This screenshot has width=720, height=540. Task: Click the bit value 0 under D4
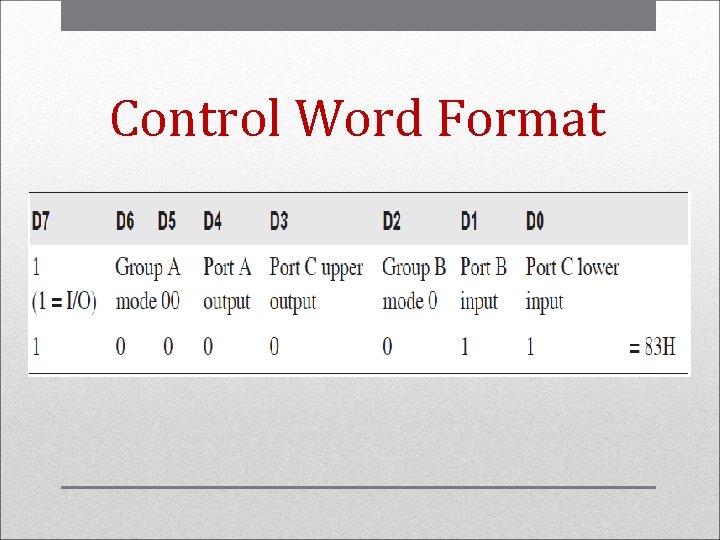pyautogui.click(x=208, y=347)
